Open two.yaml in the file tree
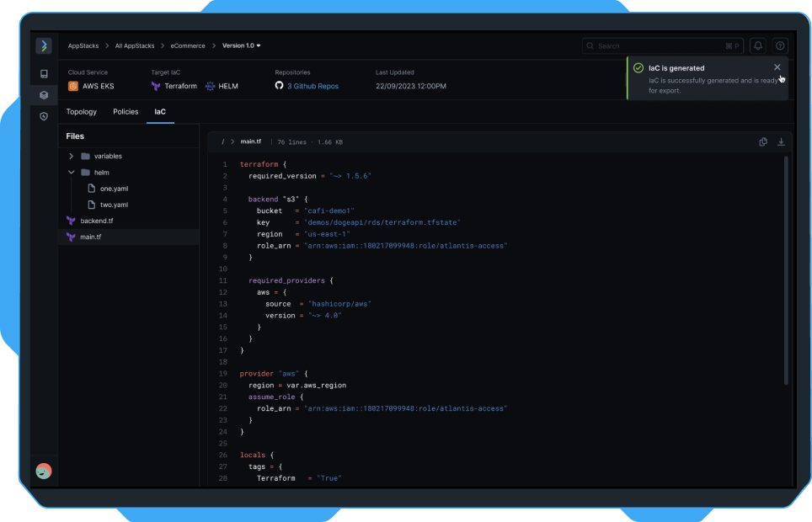Image resolution: width=812 pixels, height=522 pixels. pos(114,205)
